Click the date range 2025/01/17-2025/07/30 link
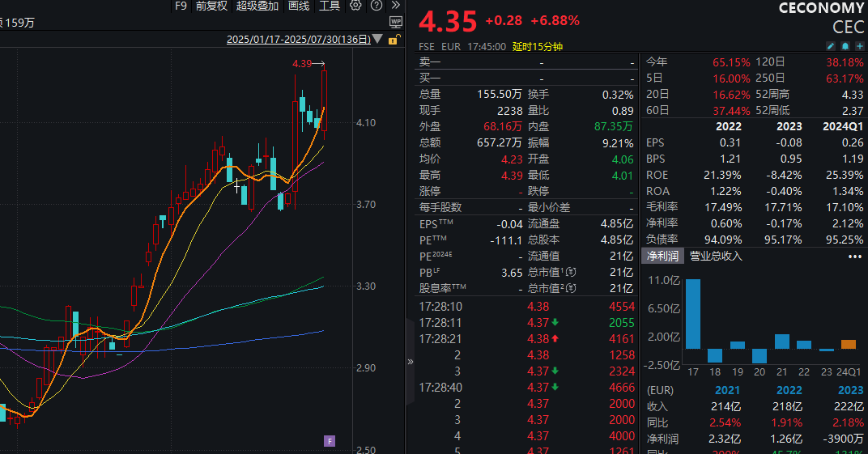The height and width of the screenshot is (454, 868). [x=298, y=40]
